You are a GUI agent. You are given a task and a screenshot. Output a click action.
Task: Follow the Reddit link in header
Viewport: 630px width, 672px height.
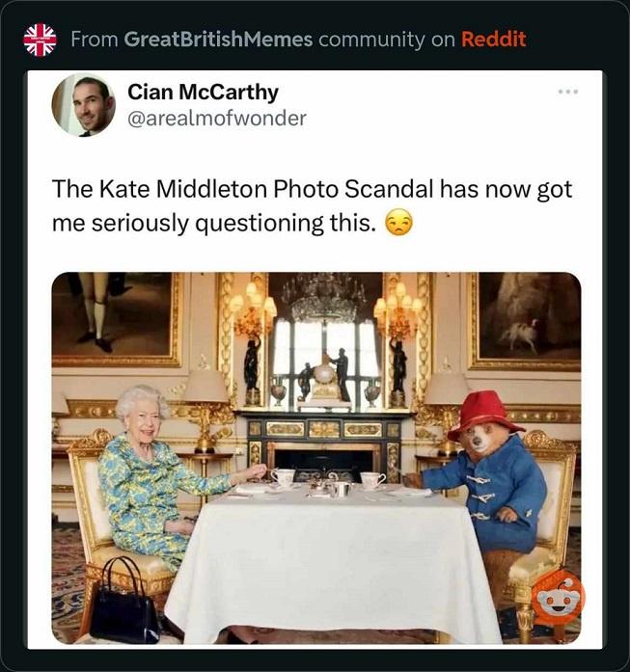[x=493, y=40]
